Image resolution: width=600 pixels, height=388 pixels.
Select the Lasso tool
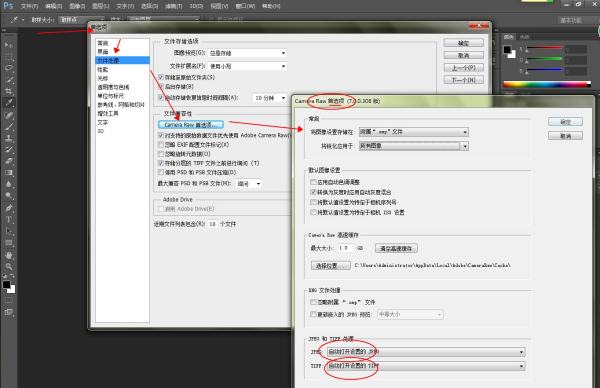tap(8, 68)
